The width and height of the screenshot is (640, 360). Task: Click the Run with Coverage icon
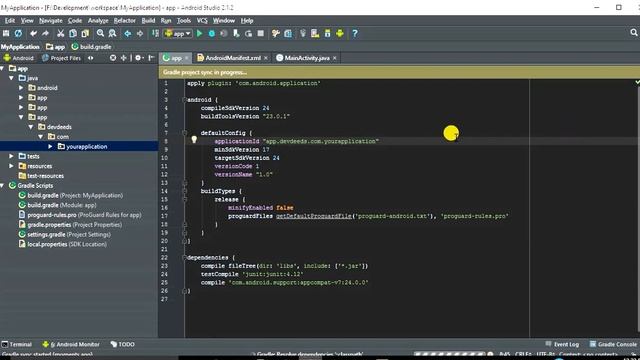pyautogui.click(x=224, y=33)
